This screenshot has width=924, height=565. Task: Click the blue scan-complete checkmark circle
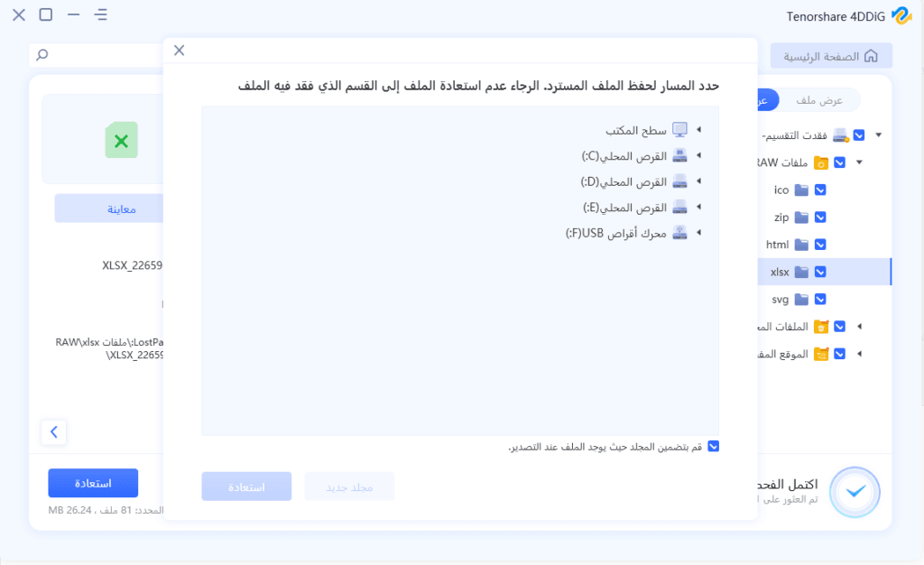click(x=855, y=492)
